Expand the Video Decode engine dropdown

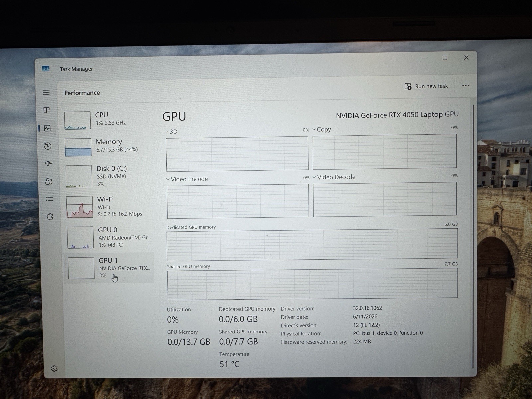point(314,177)
